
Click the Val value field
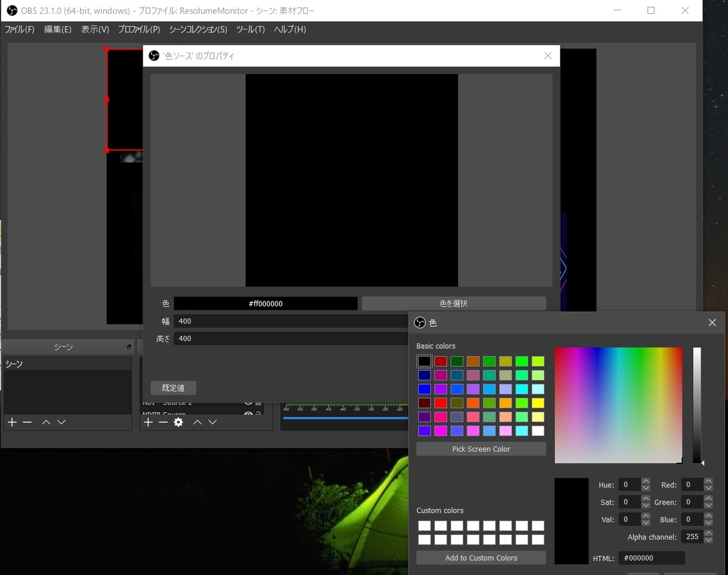pyautogui.click(x=630, y=519)
